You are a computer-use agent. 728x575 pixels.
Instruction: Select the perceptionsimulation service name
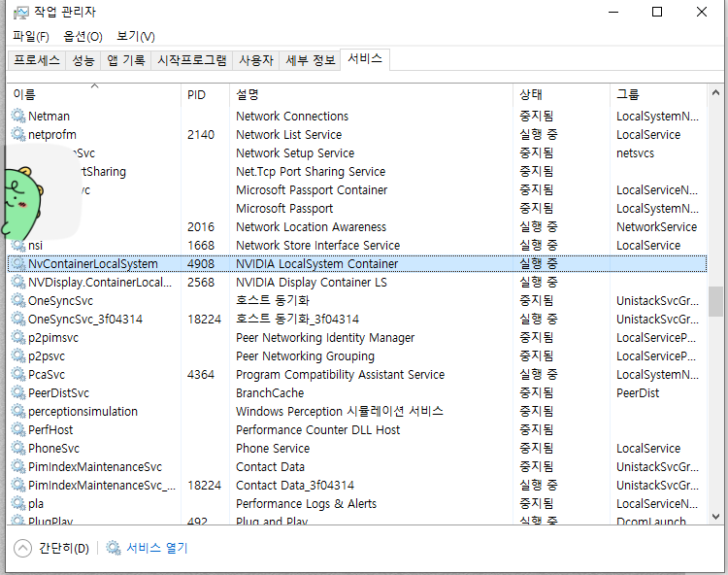(83, 412)
